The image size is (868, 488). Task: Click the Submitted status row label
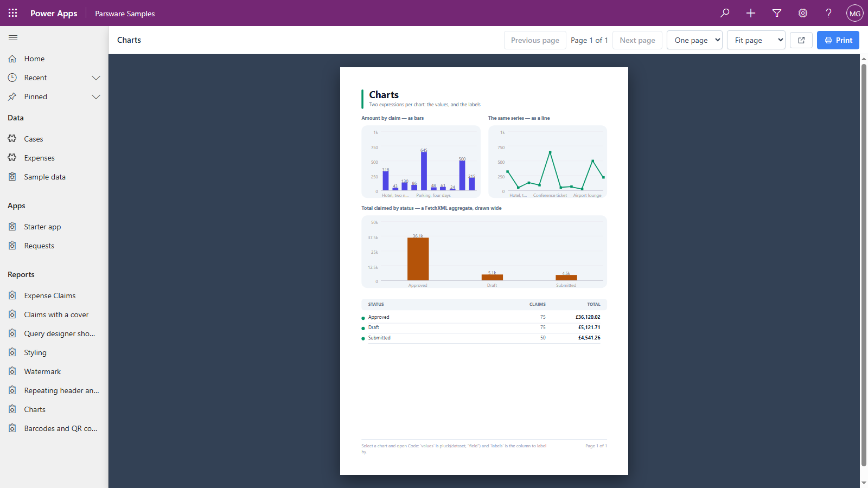pos(379,338)
